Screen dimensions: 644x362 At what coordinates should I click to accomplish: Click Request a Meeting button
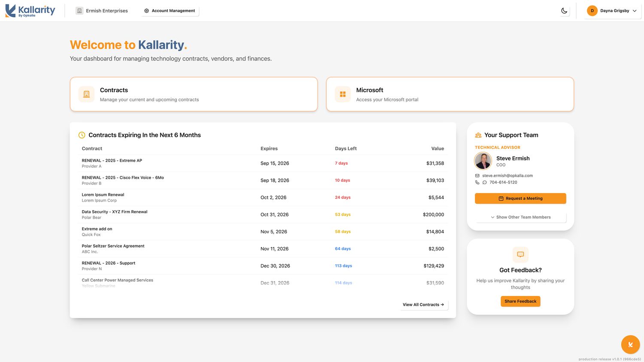[x=520, y=199]
